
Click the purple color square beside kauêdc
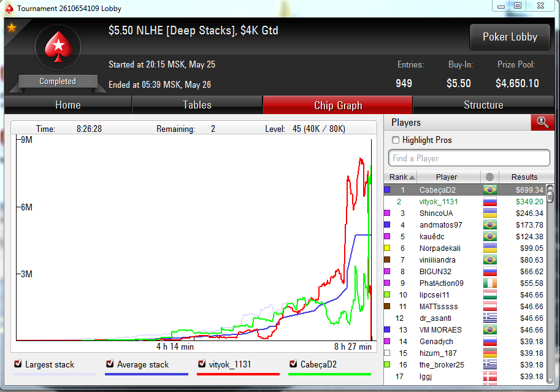387,237
